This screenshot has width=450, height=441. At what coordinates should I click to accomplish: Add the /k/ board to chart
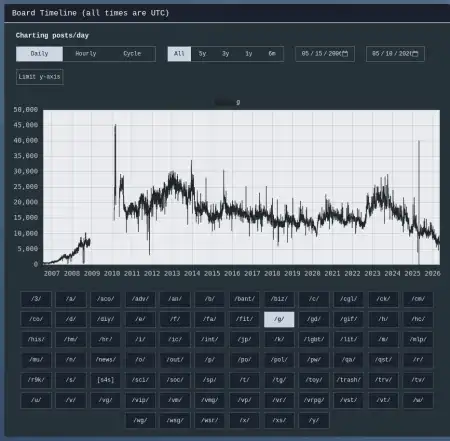point(279,339)
